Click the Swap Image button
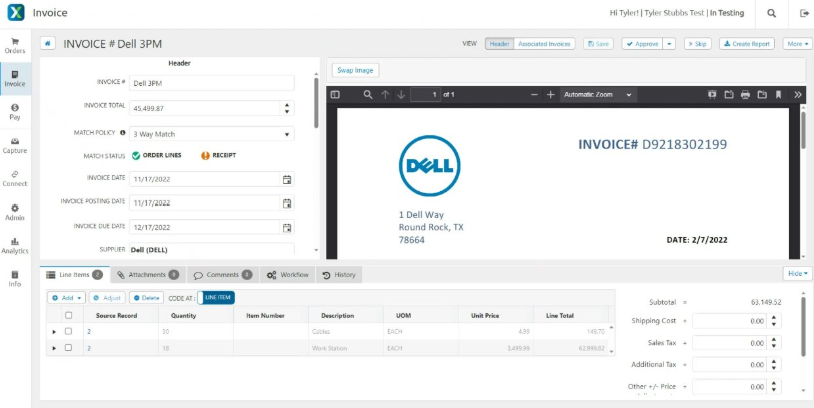The height and width of the screenshot is (408, 814). tap(355, 70)
